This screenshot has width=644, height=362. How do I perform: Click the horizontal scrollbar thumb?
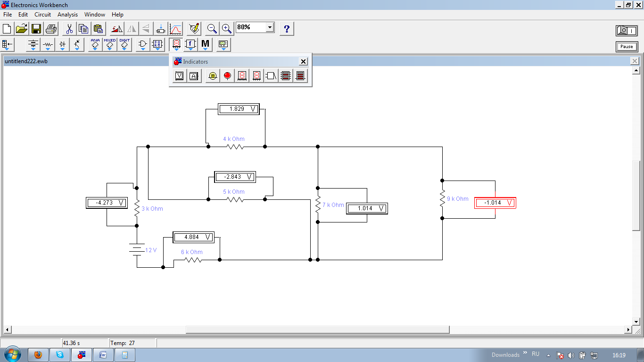[318, 329]
